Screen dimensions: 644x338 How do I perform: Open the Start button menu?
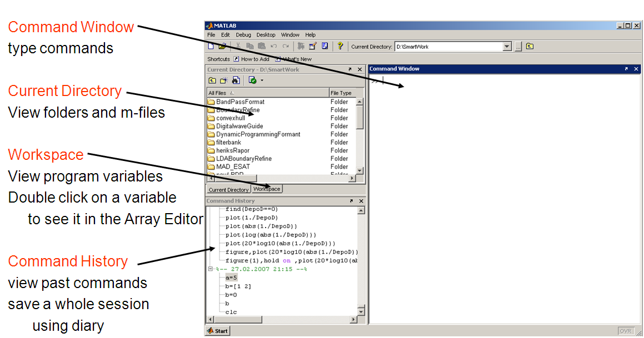[x=218, y=331]
